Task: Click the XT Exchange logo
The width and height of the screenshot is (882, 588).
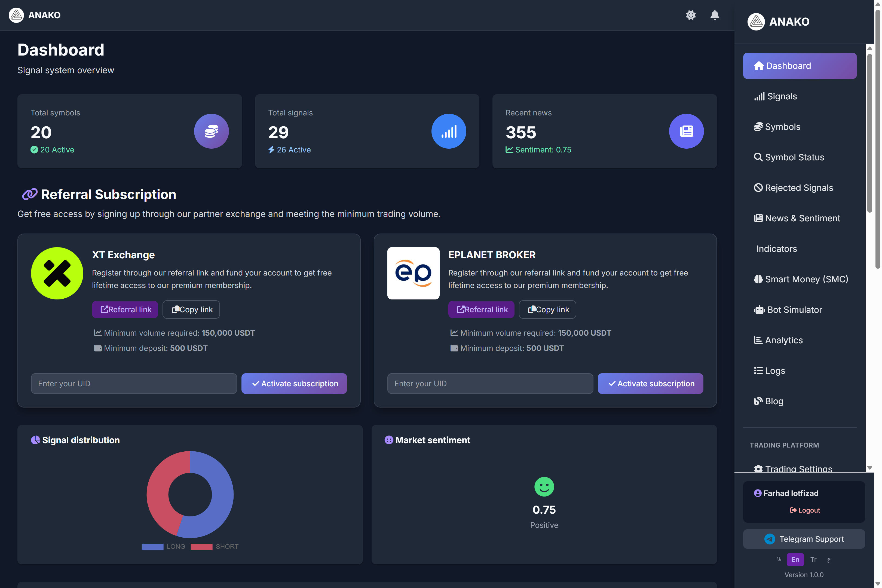Action: coord(57,273)
